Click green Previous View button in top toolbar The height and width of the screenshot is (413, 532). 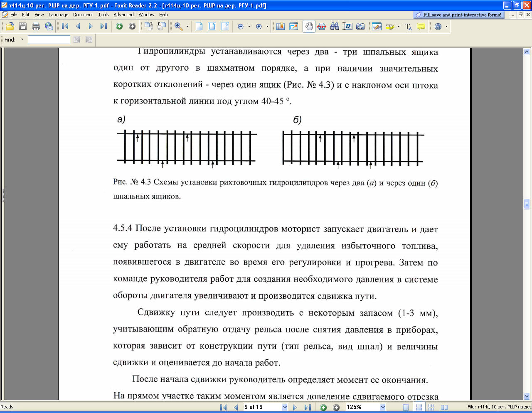[119, 27]
